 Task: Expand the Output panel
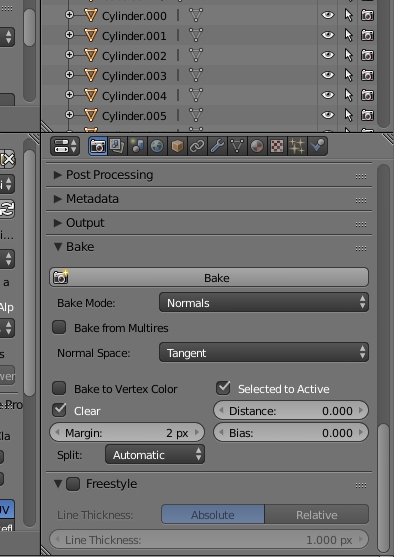click(x=58, y=223)
